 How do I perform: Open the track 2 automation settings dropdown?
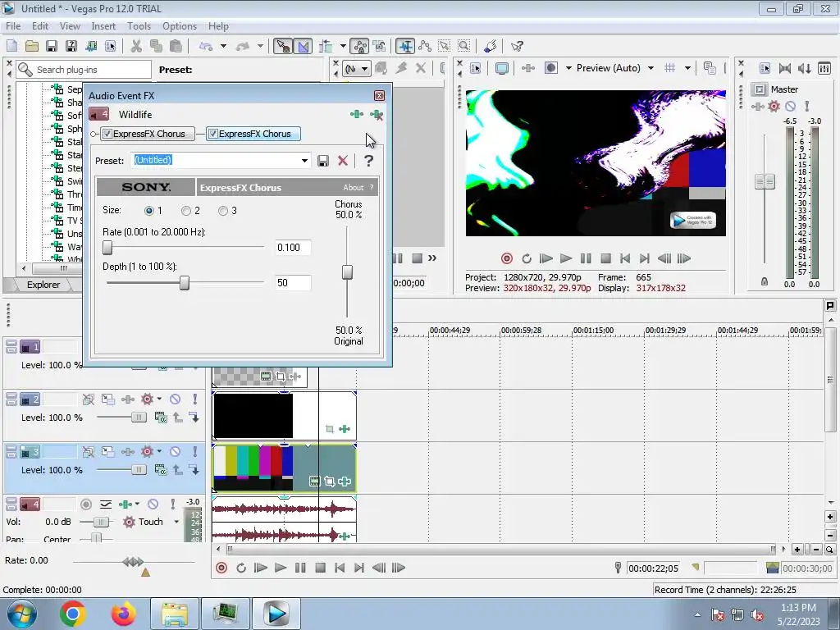159,399
